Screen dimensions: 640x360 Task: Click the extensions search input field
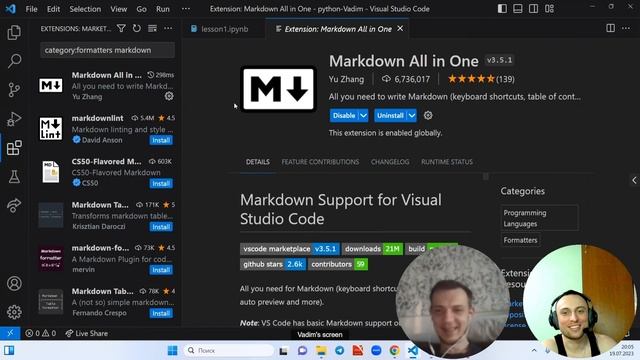[107, 50]
